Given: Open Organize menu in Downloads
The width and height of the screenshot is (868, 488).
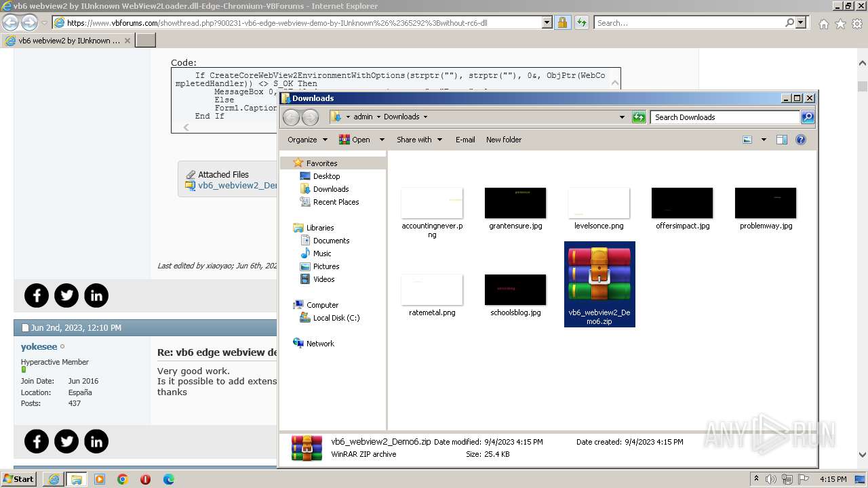Looking at the screenshot, I should click(x=307, y=140).
